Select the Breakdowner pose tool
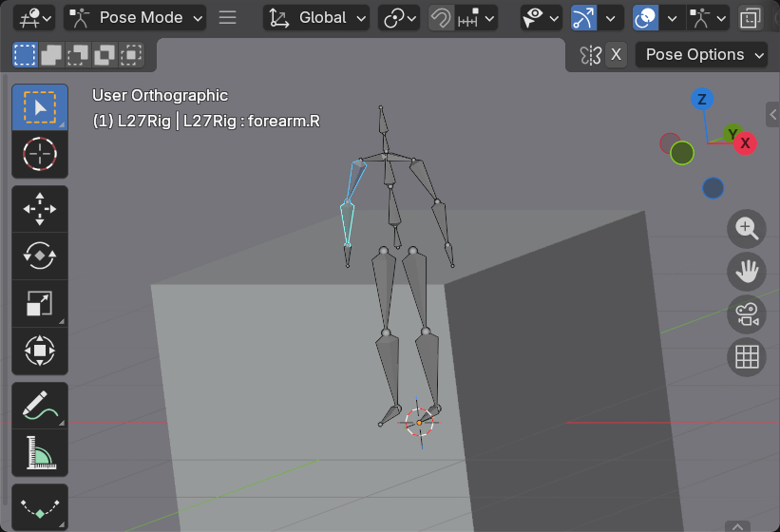 [40, 508]
